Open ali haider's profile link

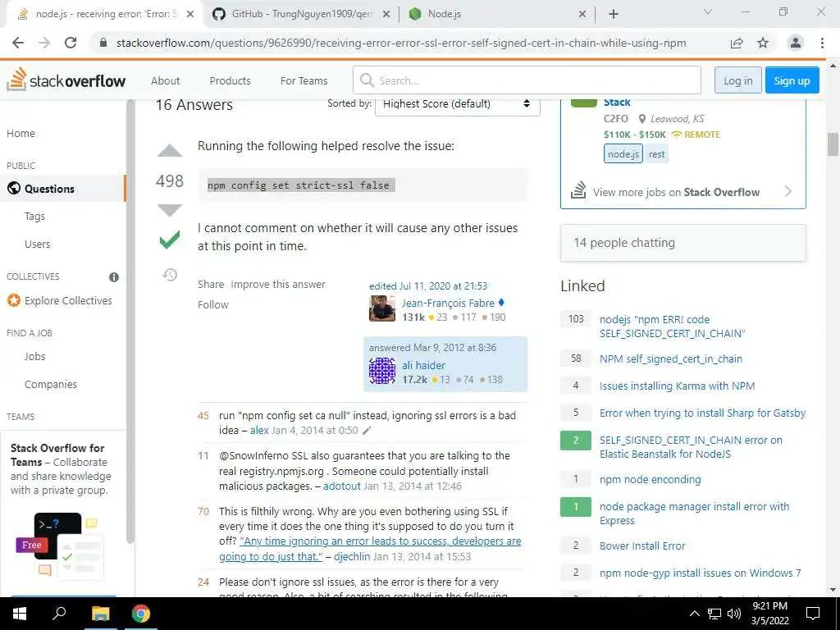pyautogui.click(x=423, y=365)
